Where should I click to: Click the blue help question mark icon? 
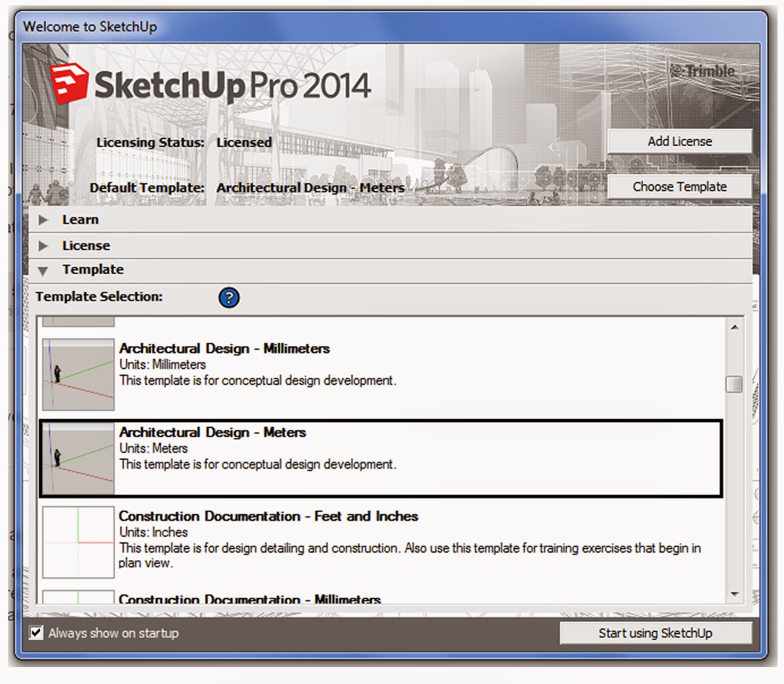coord(229,298)
